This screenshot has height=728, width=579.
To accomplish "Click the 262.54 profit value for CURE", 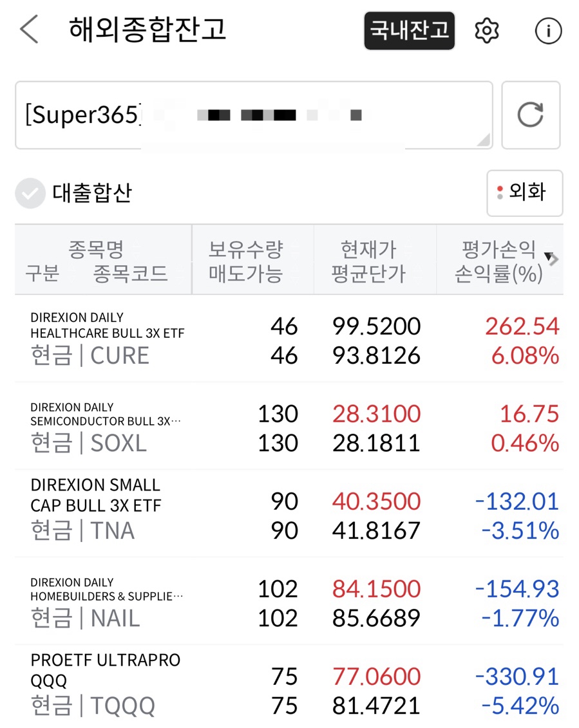I will click(x=522, y=326).
